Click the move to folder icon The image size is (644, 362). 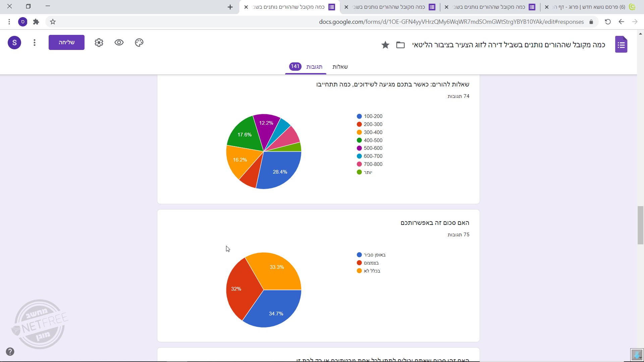(x=400, y=45)
